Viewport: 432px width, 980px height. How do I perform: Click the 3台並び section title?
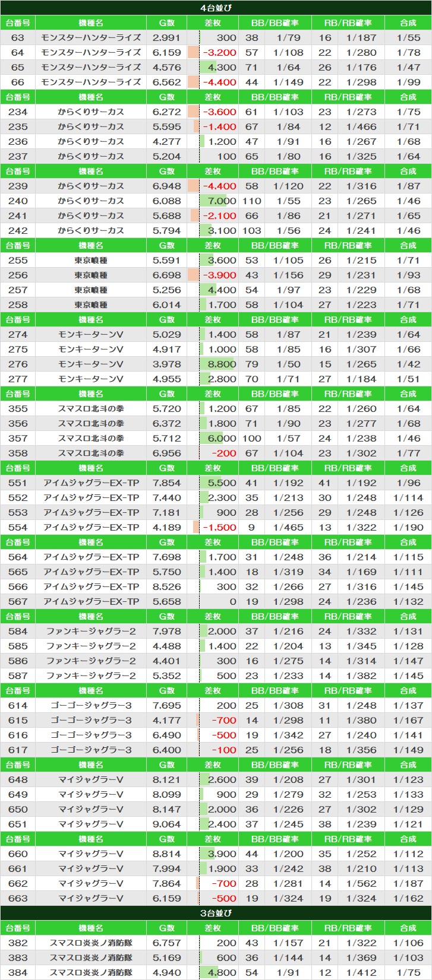(216, 913)
